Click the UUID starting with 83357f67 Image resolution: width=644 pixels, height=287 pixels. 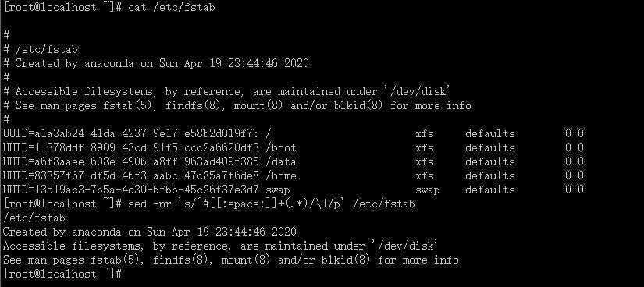pos(131,175)
